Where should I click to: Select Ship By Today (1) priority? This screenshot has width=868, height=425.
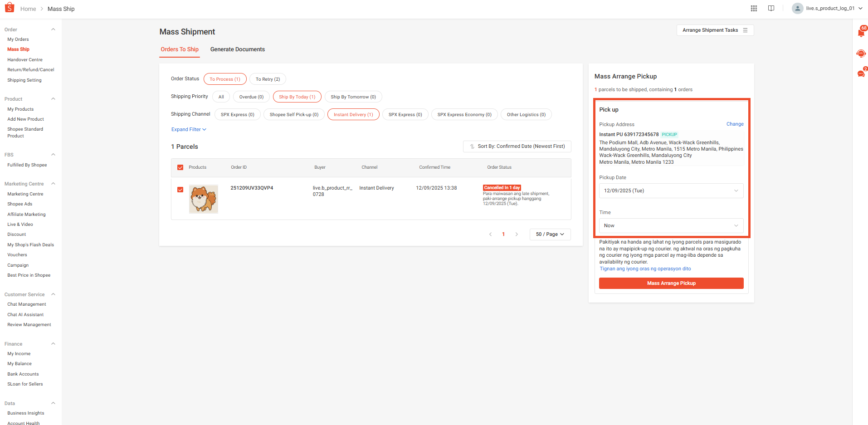(x=297, y=97)
